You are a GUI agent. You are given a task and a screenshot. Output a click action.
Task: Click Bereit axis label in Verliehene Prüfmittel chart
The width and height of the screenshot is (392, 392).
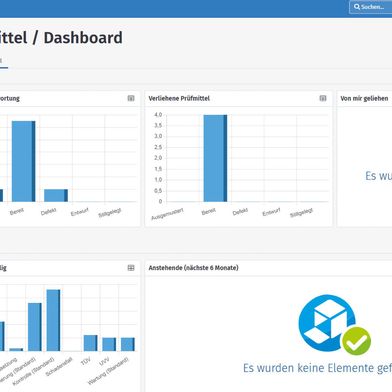[x=209, y=211]
